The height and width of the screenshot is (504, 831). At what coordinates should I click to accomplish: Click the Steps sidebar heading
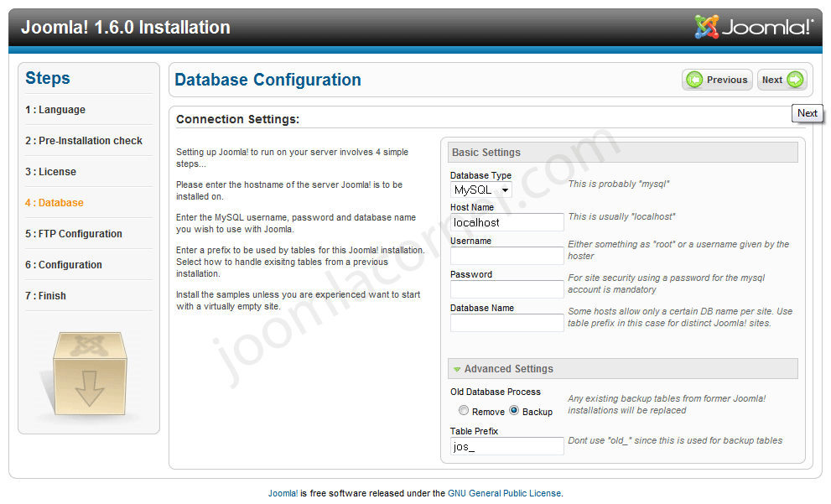[x=48, y=78]
